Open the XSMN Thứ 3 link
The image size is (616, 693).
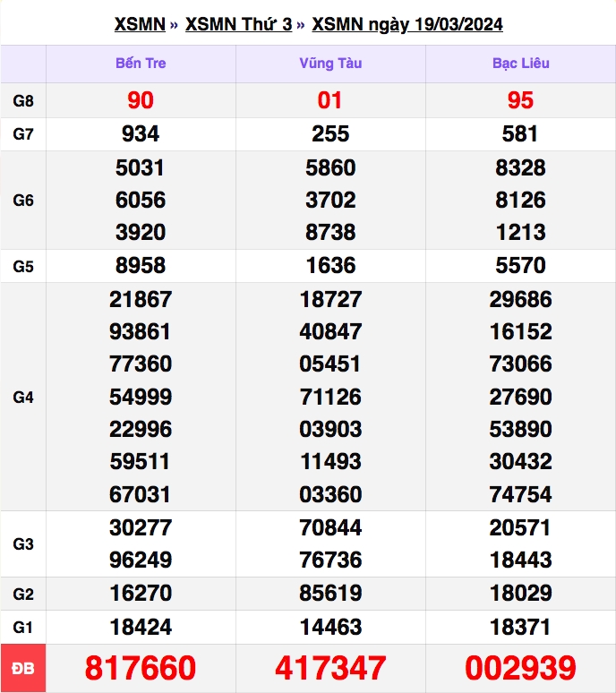(x=239, y=24)
